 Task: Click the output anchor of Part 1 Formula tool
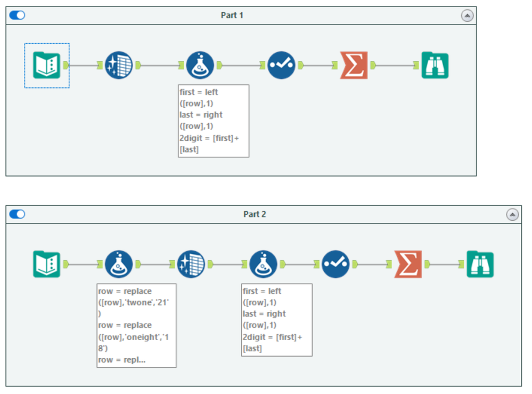219,65
